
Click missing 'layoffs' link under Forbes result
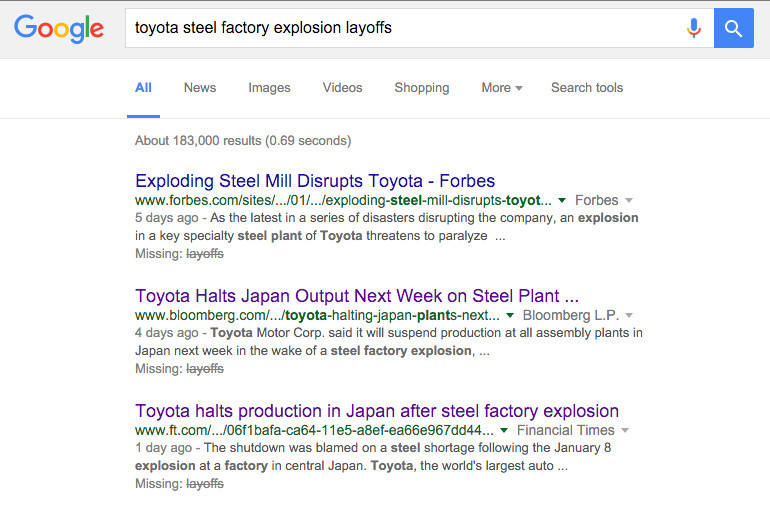[x=205, y=254]
